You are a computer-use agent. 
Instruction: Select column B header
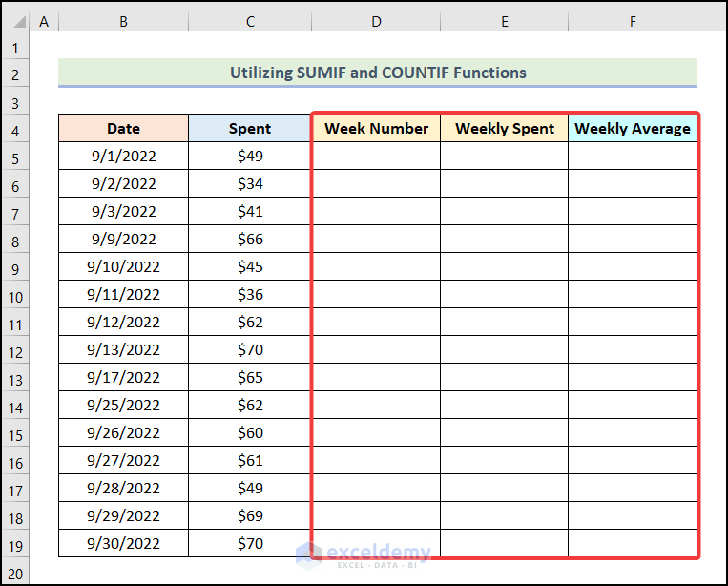coord(123,21)
